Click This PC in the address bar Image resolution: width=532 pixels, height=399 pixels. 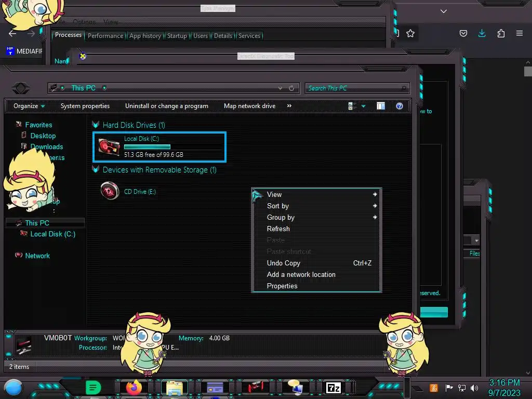[84, 88]
